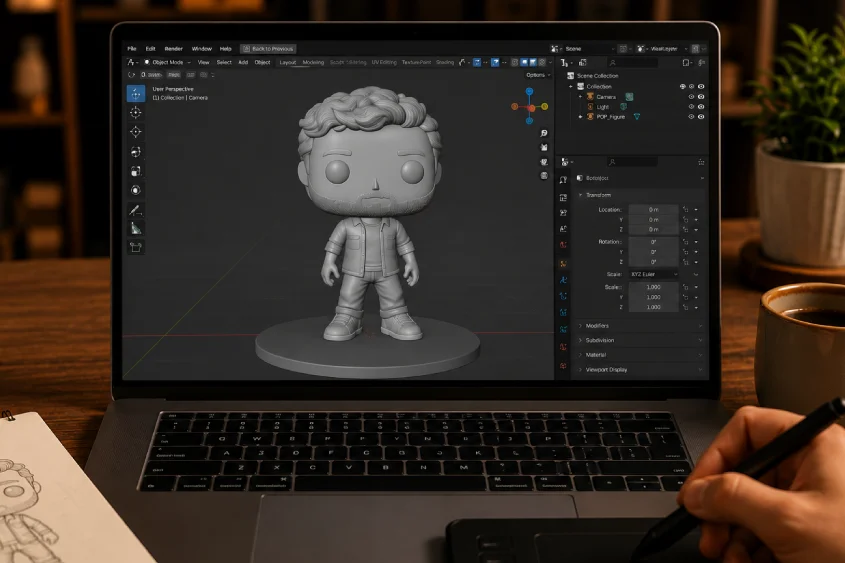Hide the Camera with its eye icon
845x563 pixels.
tap(701, 97)
